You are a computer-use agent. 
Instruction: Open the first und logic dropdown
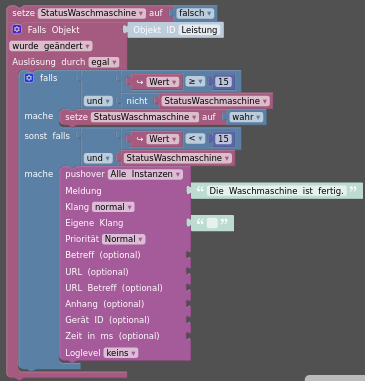(x=98, y=101)
